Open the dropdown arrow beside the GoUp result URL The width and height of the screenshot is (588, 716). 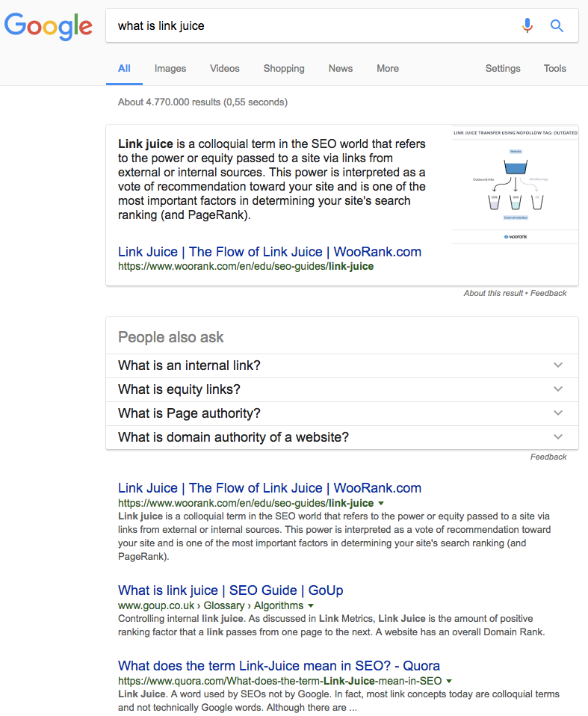(312, 605)
